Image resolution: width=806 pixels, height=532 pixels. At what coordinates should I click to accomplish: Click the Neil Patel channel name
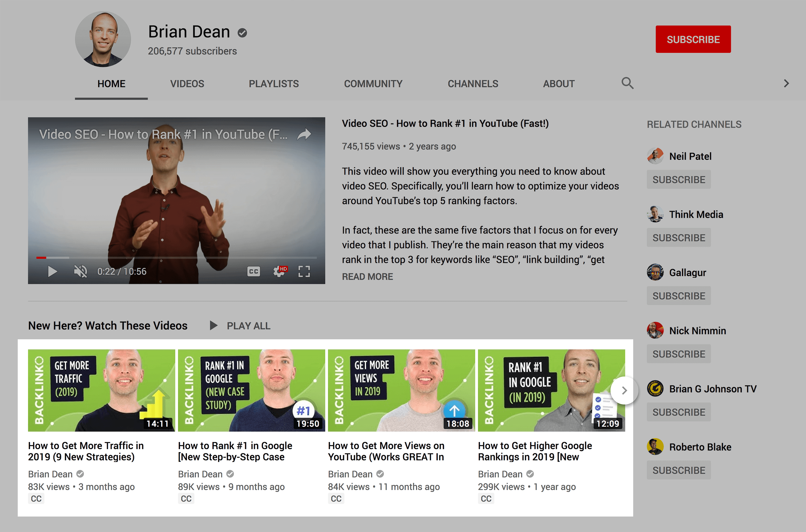(690, 156)
